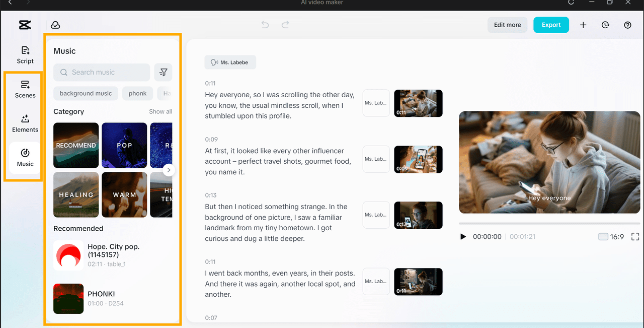
Task: Open the Elements panel
Action: tap(25, 123)
